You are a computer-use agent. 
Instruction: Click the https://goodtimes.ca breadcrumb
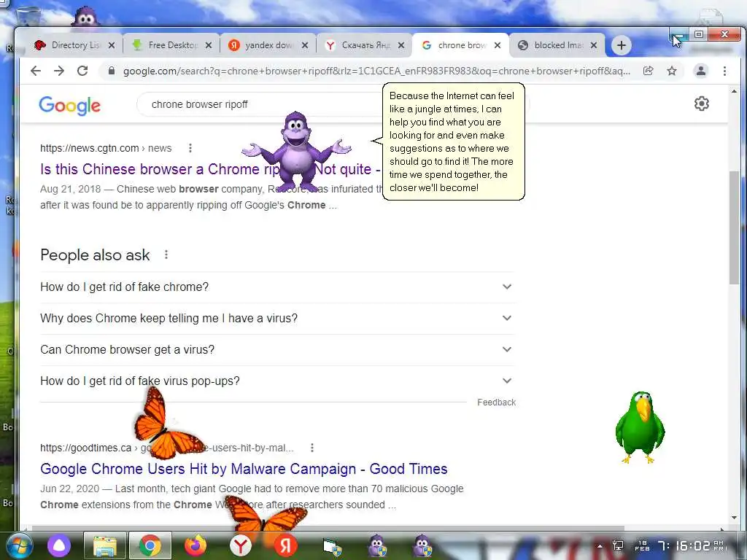click(x=85, y=448)
